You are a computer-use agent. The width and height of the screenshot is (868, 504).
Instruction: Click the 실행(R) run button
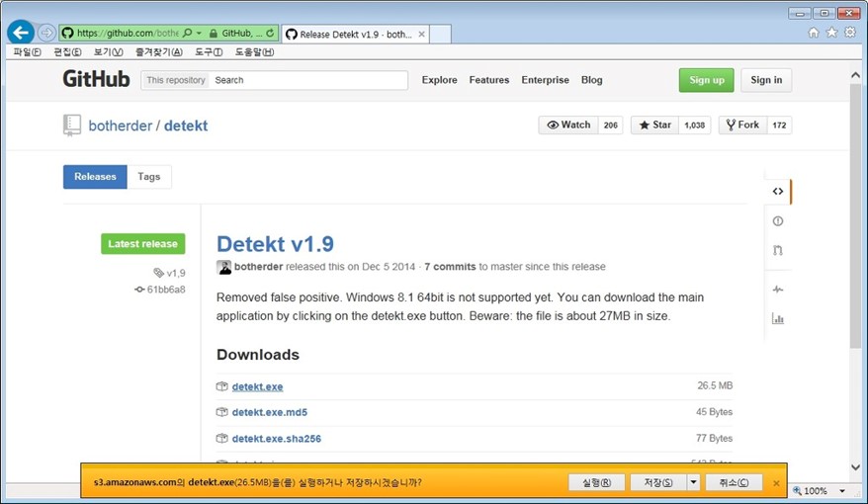point(597,482)
